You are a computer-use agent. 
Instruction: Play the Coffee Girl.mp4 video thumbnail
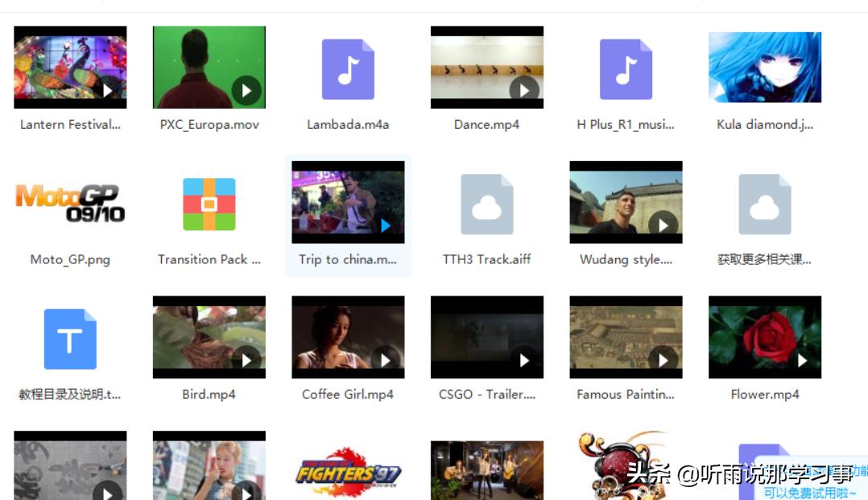pos(348,337)
